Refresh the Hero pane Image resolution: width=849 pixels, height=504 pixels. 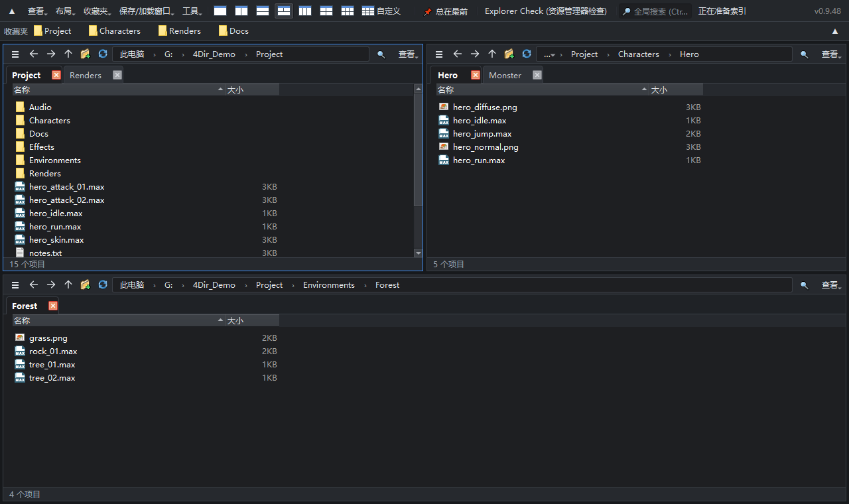(x=527, y=54)
